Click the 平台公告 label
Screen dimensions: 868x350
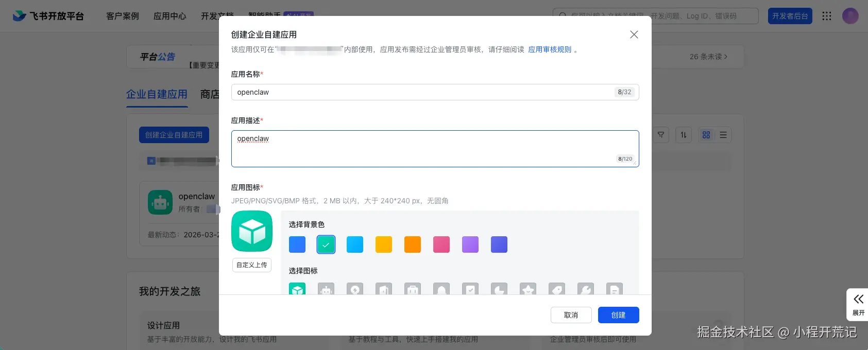tap(158, 57)
